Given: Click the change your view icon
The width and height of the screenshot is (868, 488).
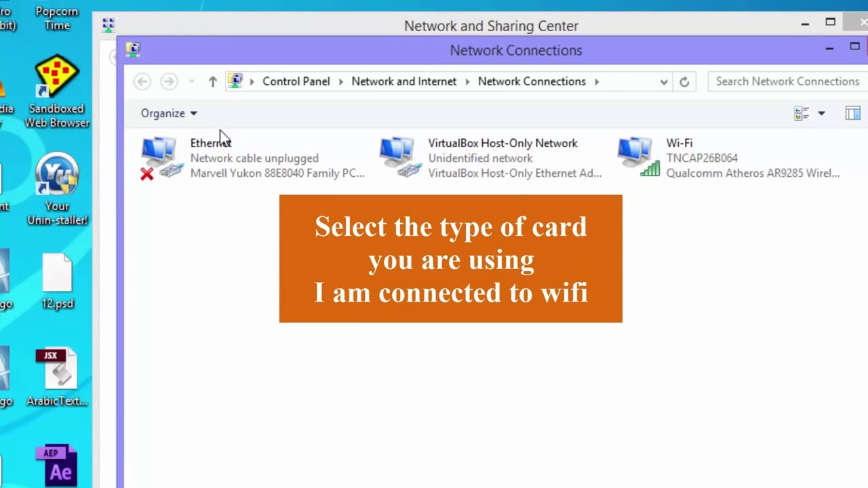Looking at the screenshot, I should tap(802, 113).
